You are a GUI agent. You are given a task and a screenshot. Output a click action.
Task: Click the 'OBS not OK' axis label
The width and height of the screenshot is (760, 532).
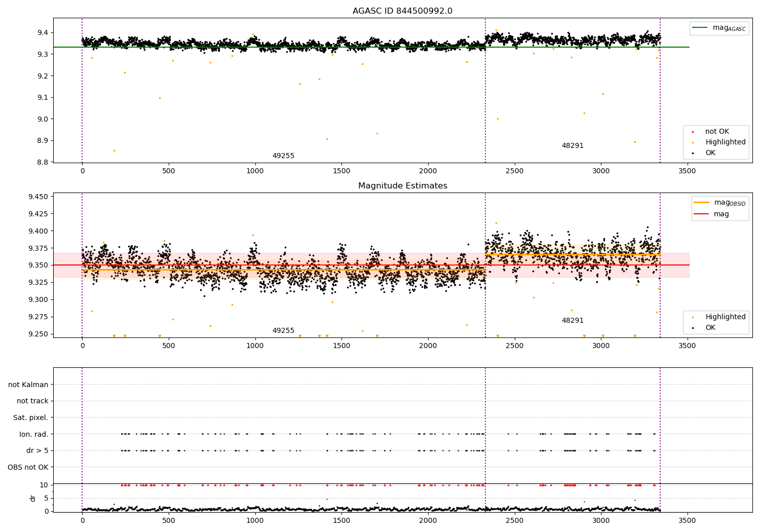coord(28,467)
